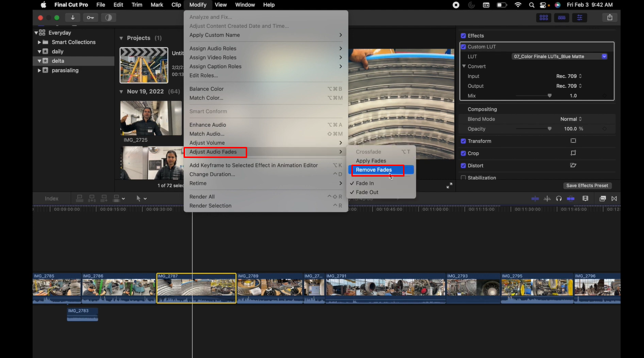Open the Blend Mode dropdown

pyautogui.click(x=572, y=119)
